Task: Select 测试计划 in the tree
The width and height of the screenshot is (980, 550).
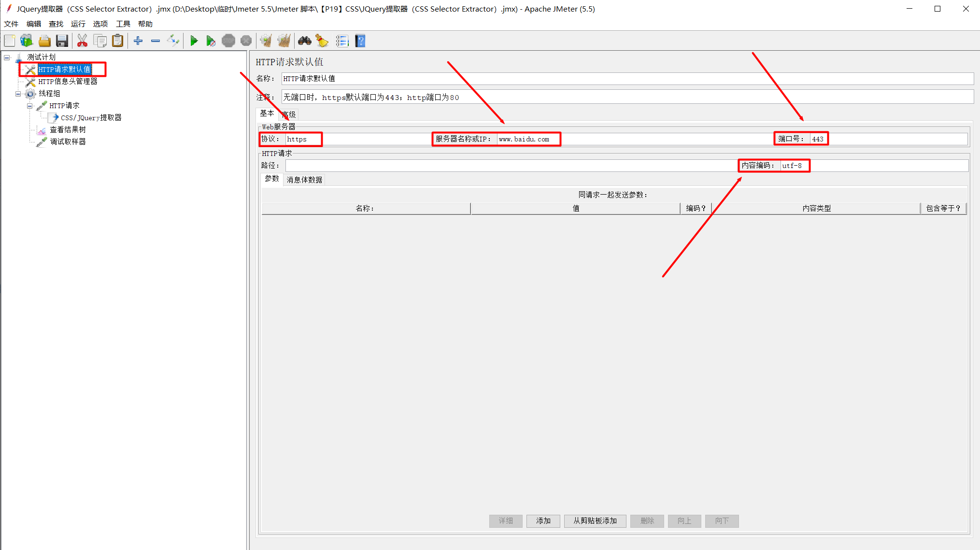Action: (41, 57)
